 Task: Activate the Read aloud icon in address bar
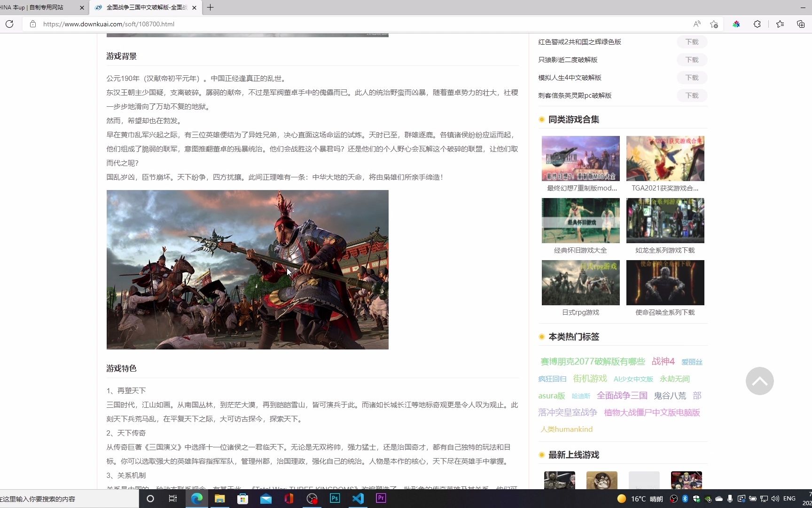pyautogui.click(x=697, y=24)
